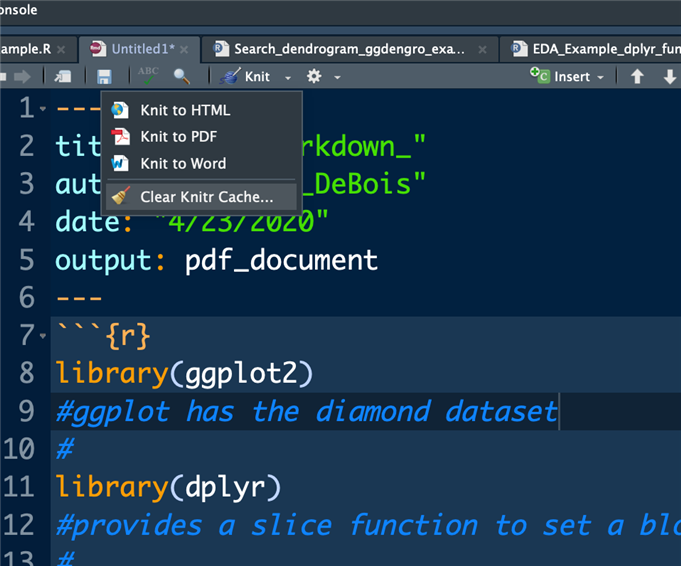Click the forward navigation arrow icon
Screen dimensions: 681x566
point(22,77)
